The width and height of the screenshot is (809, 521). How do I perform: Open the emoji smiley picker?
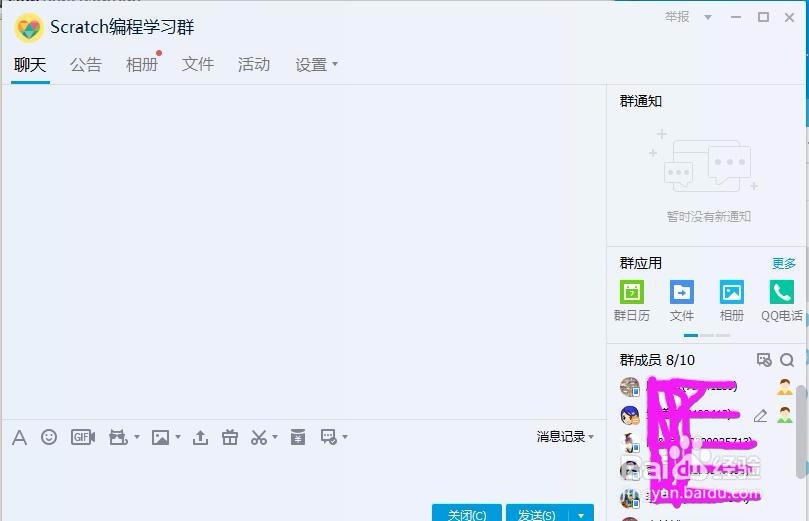49,437
